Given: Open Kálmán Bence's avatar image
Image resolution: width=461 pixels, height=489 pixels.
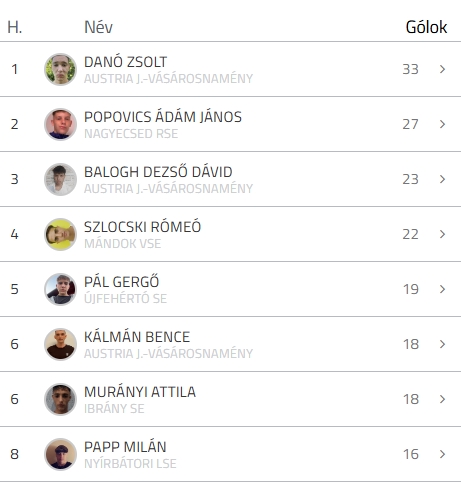Looking at the screenshot, I should (x=60, y=344).
